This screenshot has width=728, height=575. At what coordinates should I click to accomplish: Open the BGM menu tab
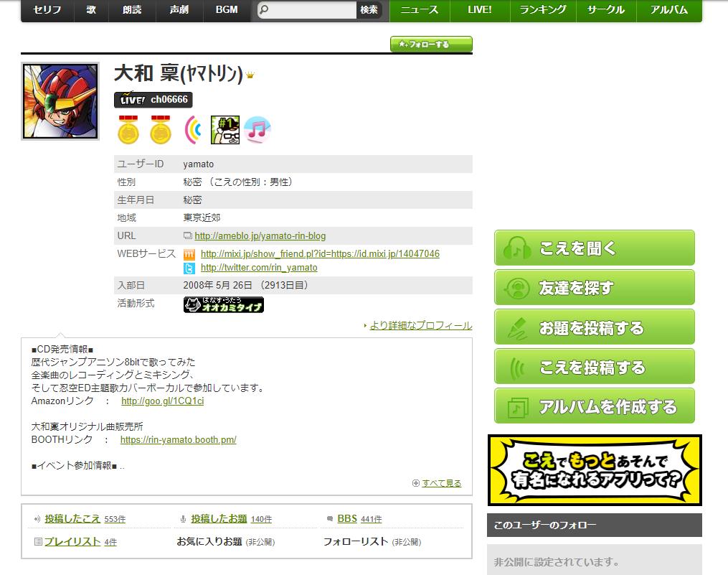coord(227,10)
